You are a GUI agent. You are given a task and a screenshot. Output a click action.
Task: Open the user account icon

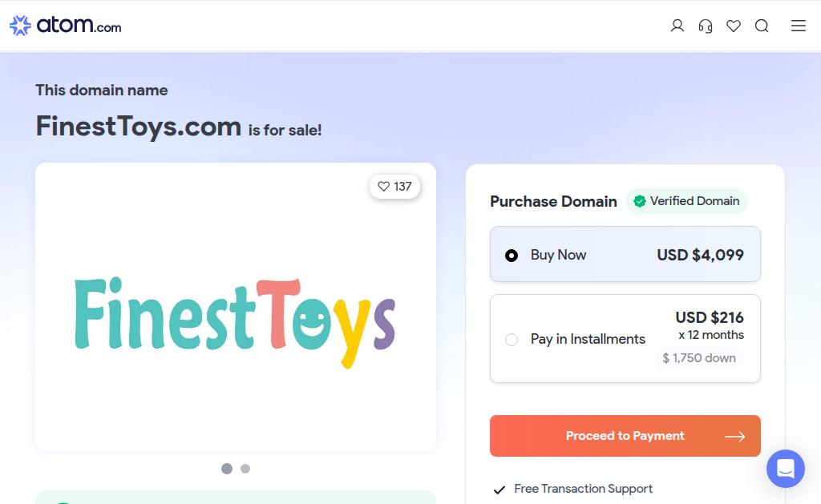pos(677,26)
